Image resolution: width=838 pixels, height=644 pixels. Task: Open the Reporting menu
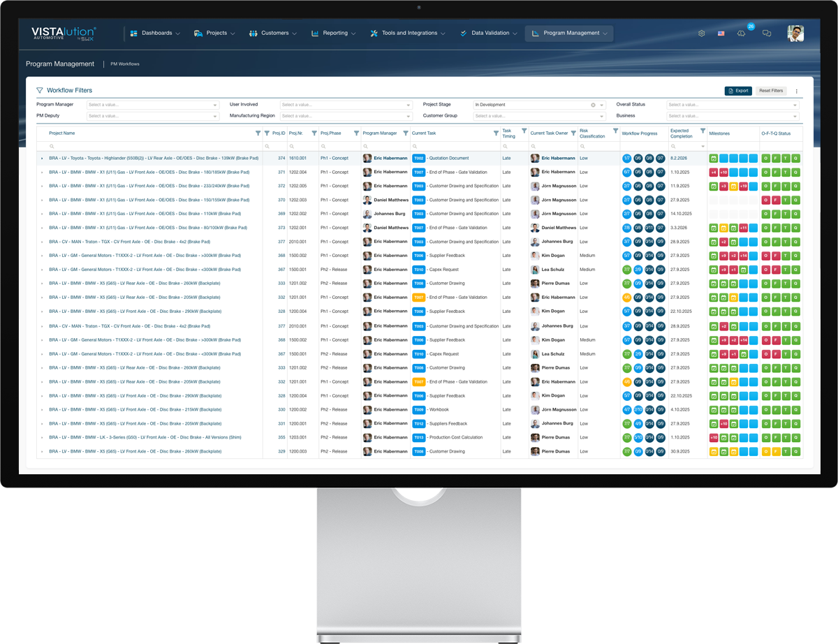point(335,34)
